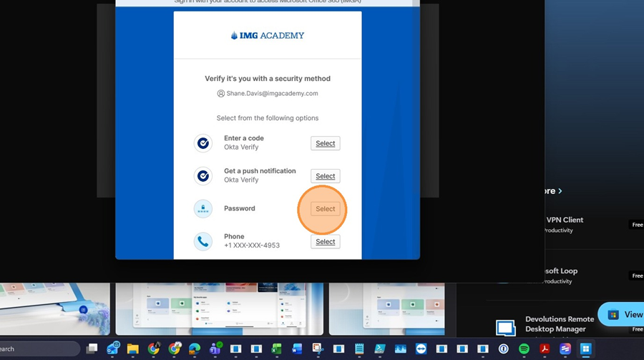Open Microsoft Teams from the taskbar
Screen dimensions: 644x360
click(x=215, y=349)
